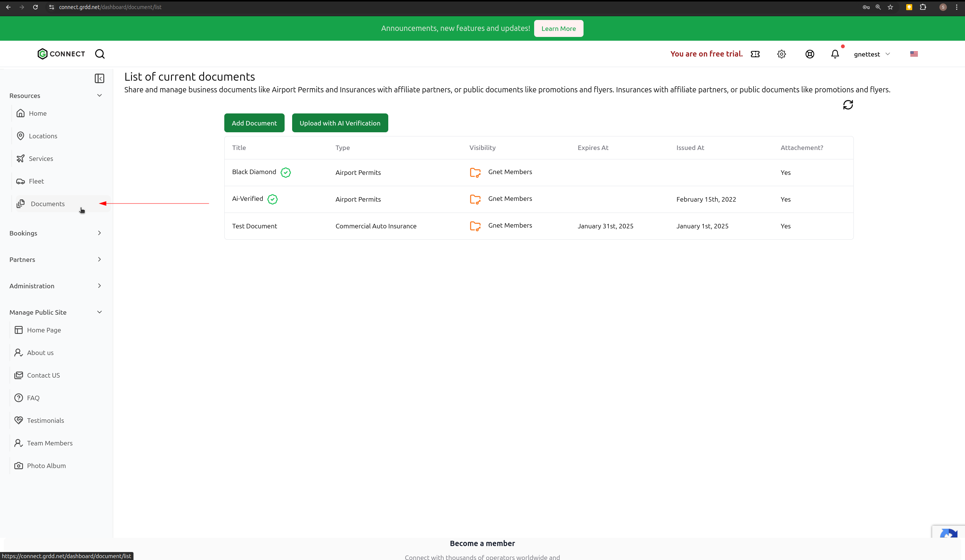Expand the Bookings section
The height and width of the screenshot is (560, 965).
point(100,233)
